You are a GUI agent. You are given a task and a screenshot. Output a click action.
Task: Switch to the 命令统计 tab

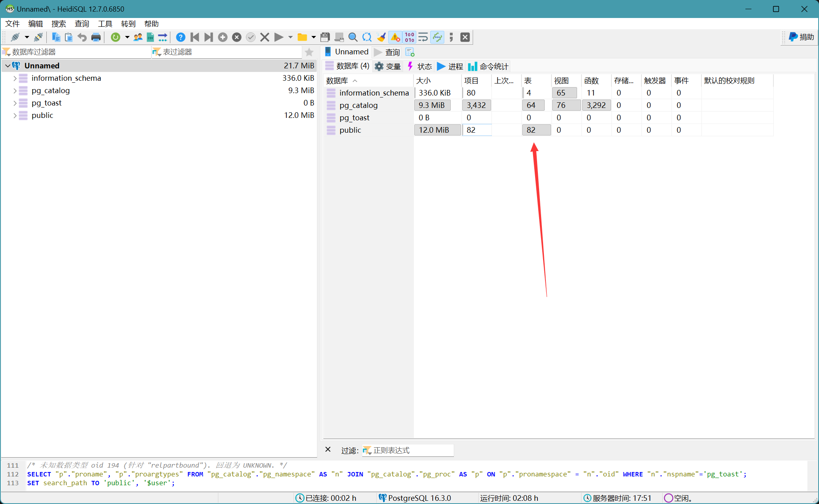point(488,66)
